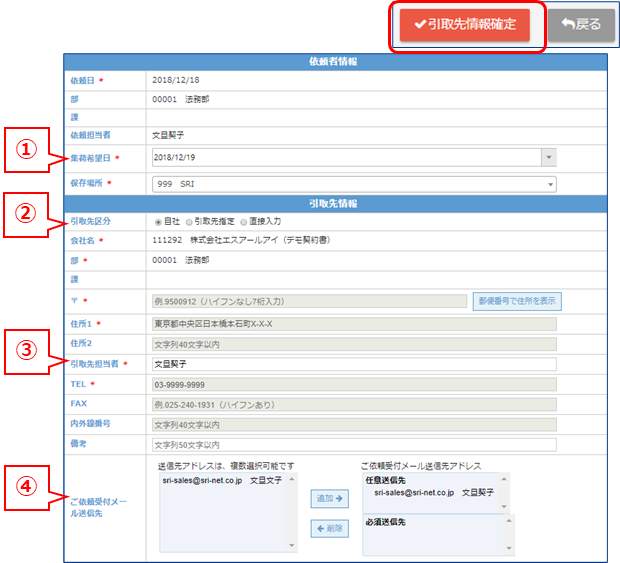Viewport: 620px width, 563px height.
Task: Click the 引取先情報確定 confirm button
Action: click(465, 25)
